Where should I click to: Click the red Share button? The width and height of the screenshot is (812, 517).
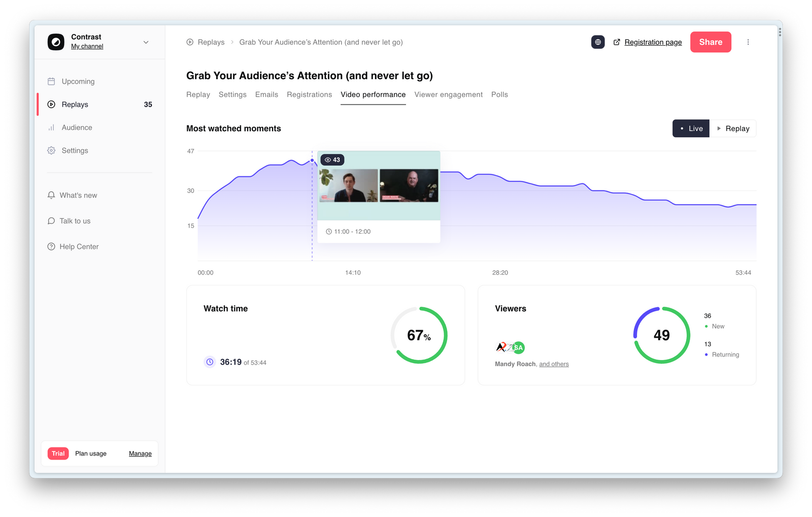(710, 42)
